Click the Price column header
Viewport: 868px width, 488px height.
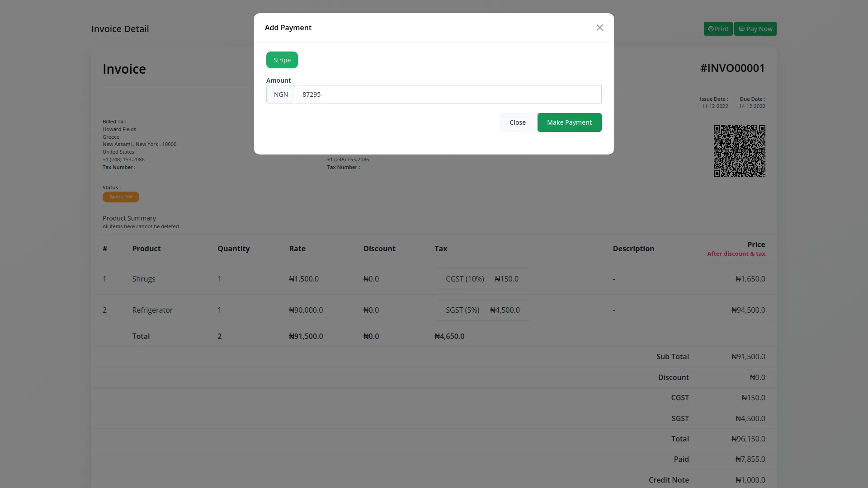[756, 244]
